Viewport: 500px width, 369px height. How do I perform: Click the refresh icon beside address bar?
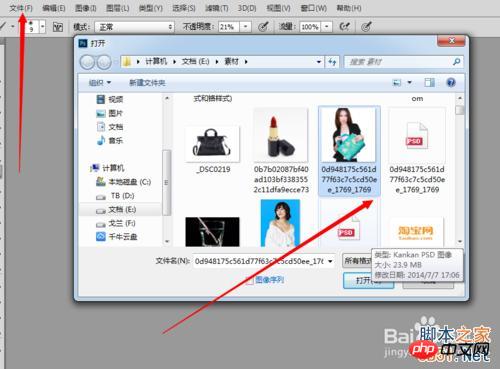click(332, 62)
